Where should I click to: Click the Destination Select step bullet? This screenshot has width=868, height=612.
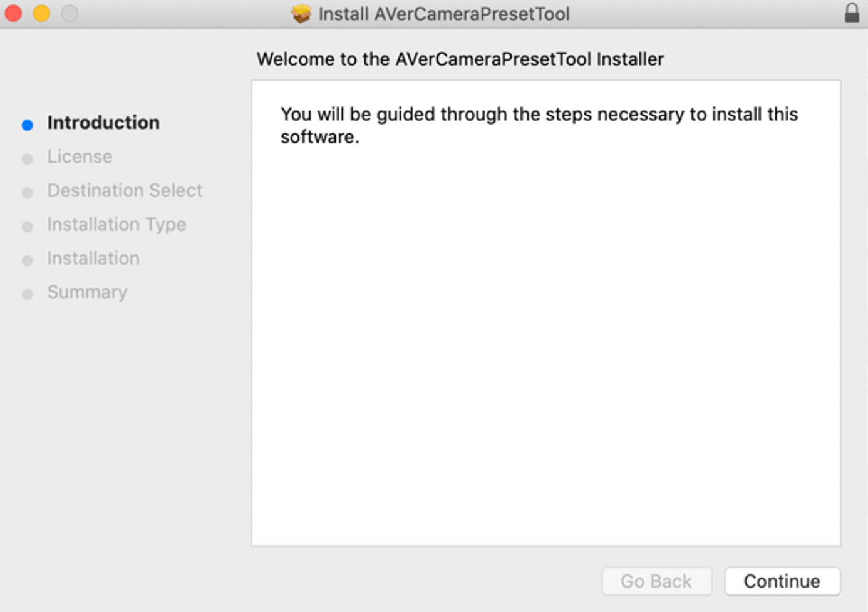(x=27, y=193)
